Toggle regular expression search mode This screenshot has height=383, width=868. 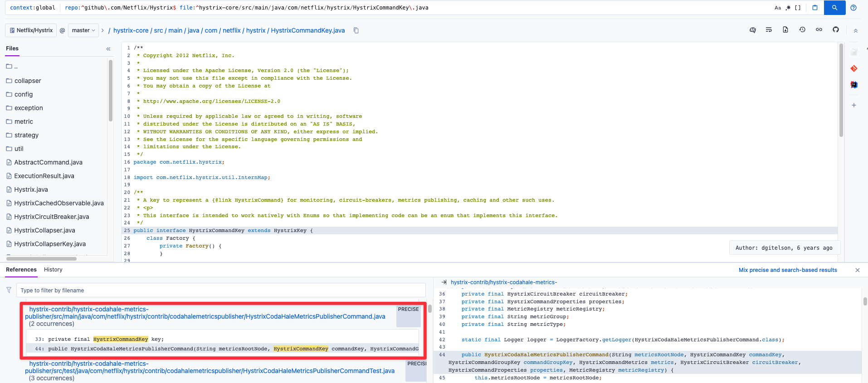click(x=788, y=8)
